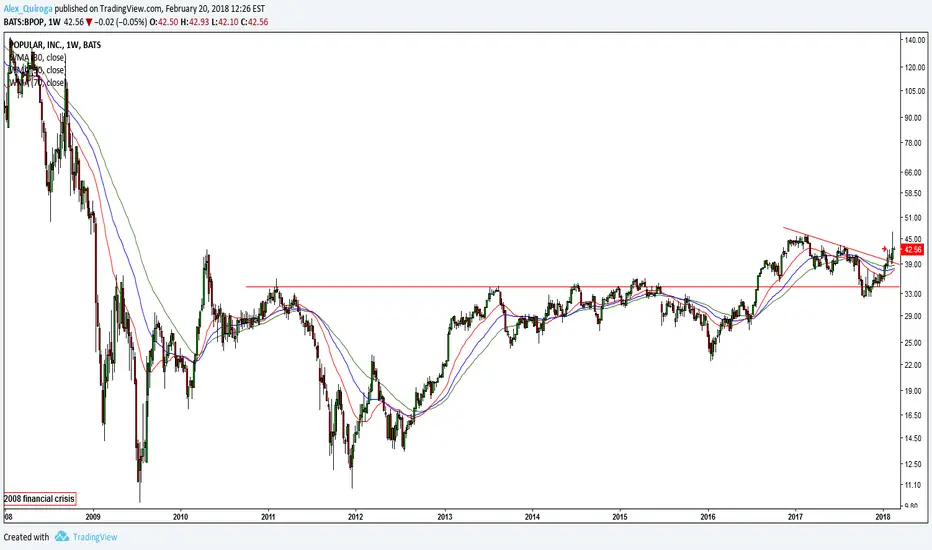The image size is (932, 550).
Task: Click the 11.10 price axis label
Action: tap(914, 485)
